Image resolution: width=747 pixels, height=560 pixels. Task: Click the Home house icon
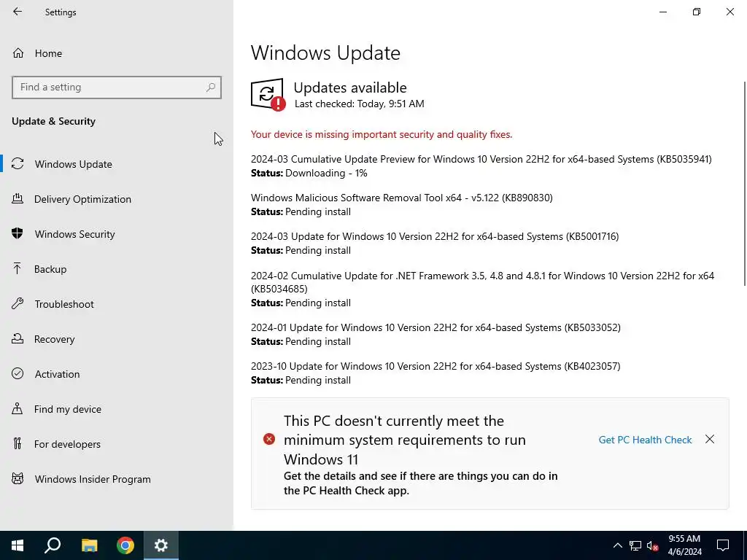[18, 52]
